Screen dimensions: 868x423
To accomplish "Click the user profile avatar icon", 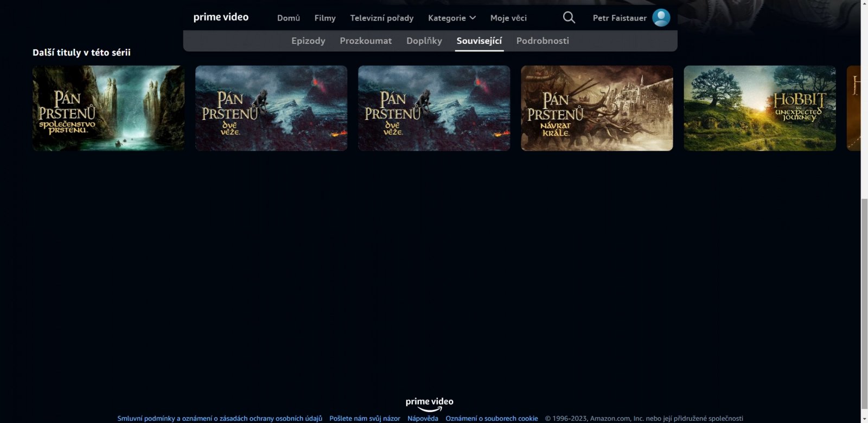I will pyautogui.click(x=661, y=17).
